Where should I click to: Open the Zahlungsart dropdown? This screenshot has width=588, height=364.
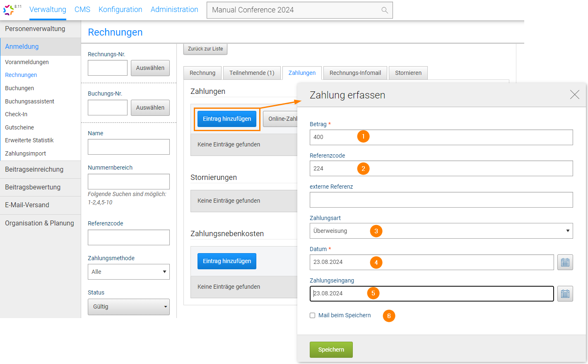pos(441,231)
